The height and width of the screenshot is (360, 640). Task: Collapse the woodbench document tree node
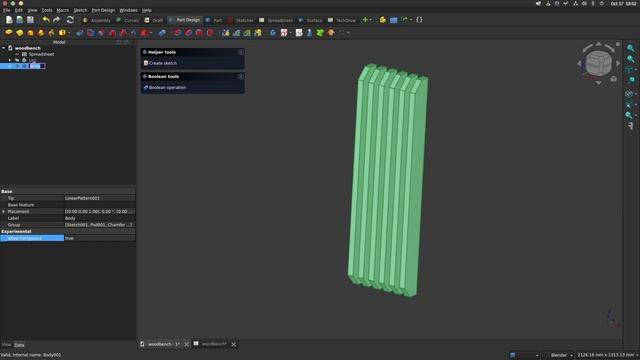coord(4,48)
